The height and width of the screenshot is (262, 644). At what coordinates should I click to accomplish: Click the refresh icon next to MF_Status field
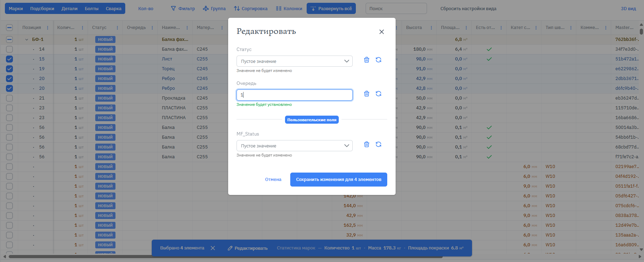click(x=379, y=144)
